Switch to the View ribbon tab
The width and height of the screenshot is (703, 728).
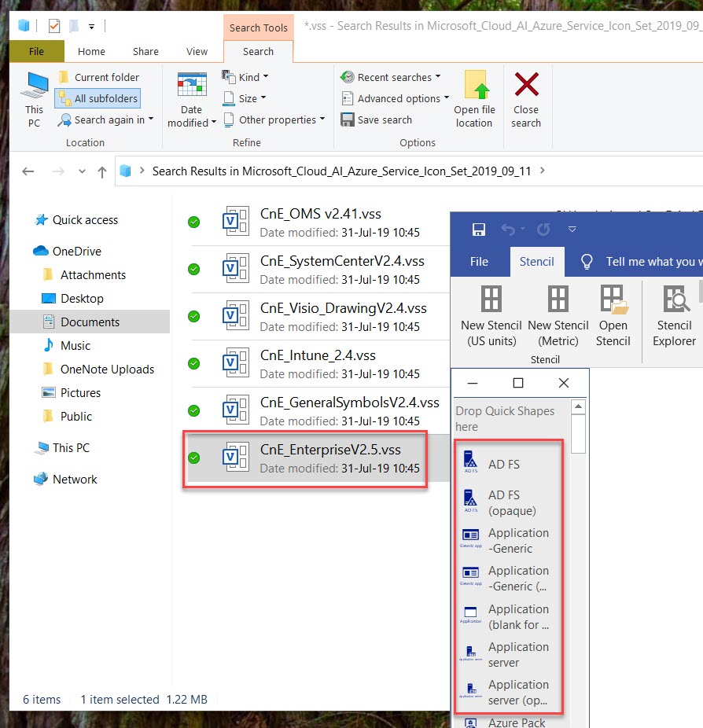(197, 51)
